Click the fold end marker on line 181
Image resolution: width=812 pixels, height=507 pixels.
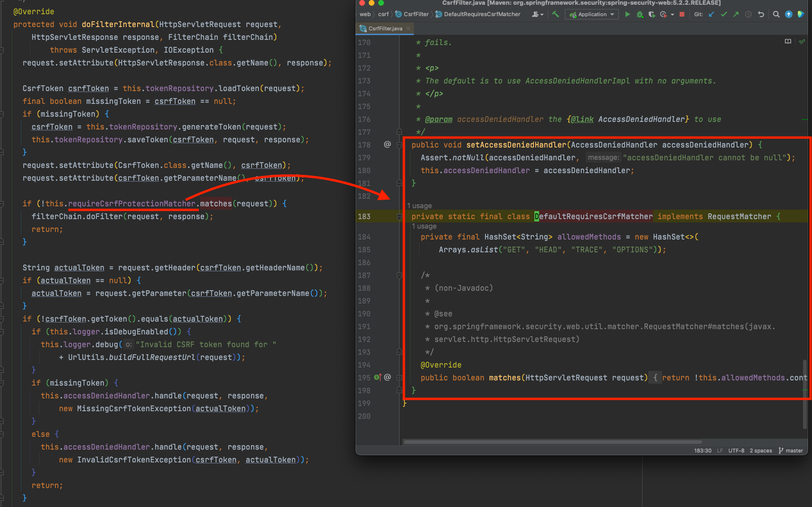point(399,183)
